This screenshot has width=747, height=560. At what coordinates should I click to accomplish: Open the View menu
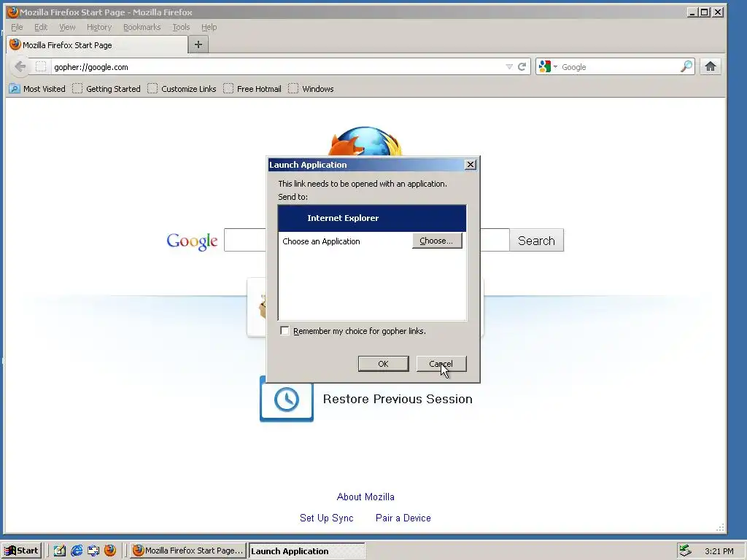[67, 27]
